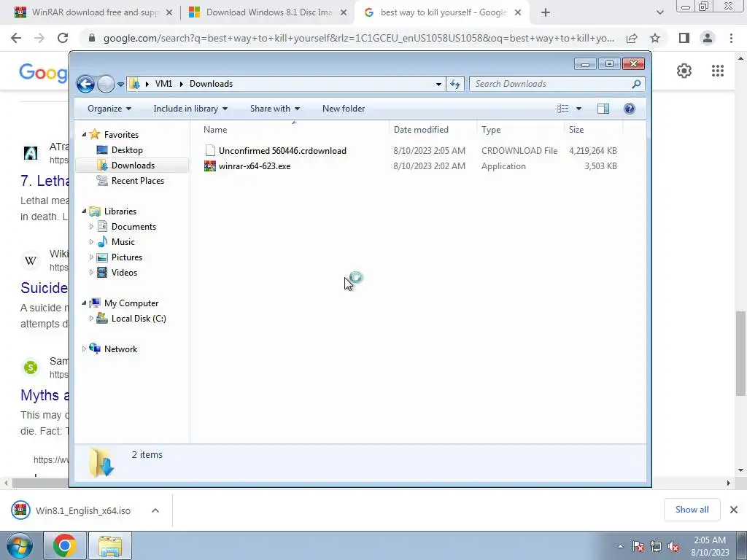This screenshot has width=747, height=560.
Task: Select Unconfirmed 560446.crdownload file
Action: tap(282, 151)
